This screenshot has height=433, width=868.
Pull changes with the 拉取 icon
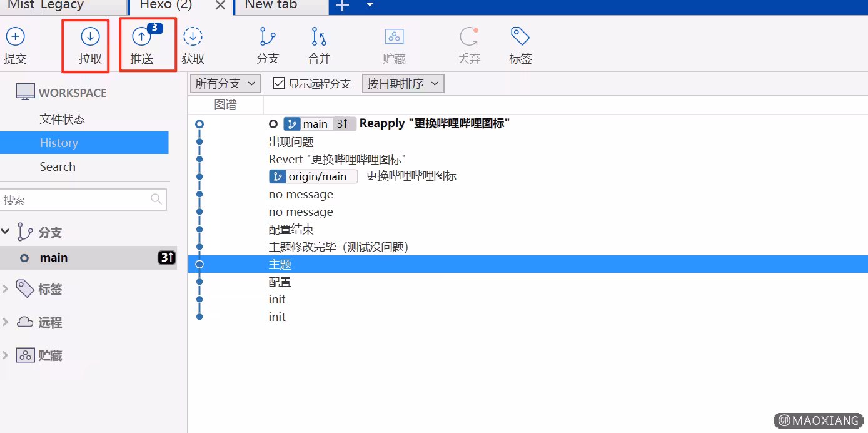coord(90,37)
